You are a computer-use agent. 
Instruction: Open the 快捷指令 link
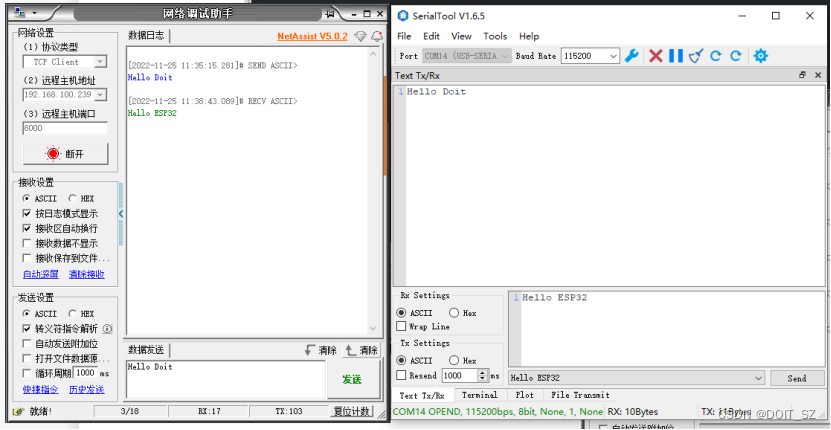coord(41,389)
